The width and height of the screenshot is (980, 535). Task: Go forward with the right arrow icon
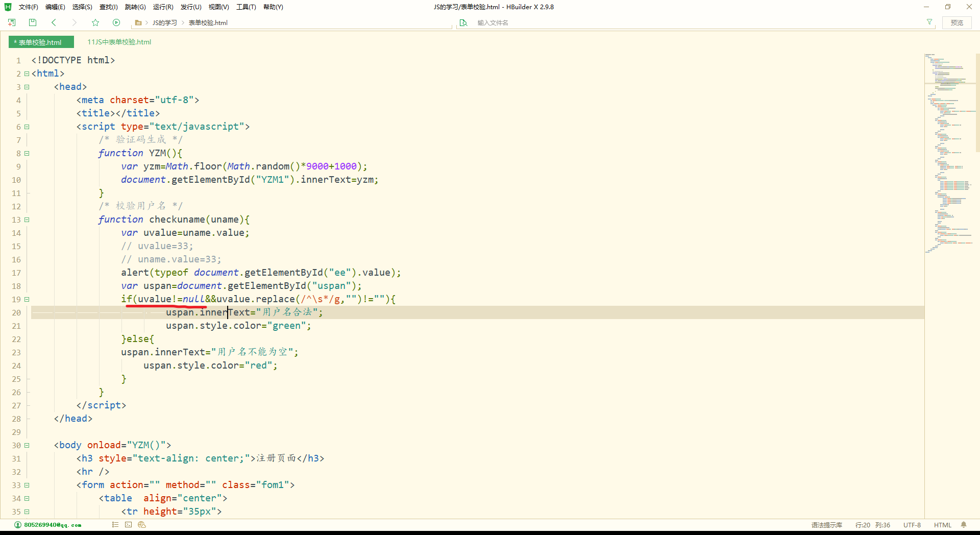coord(75,22)
